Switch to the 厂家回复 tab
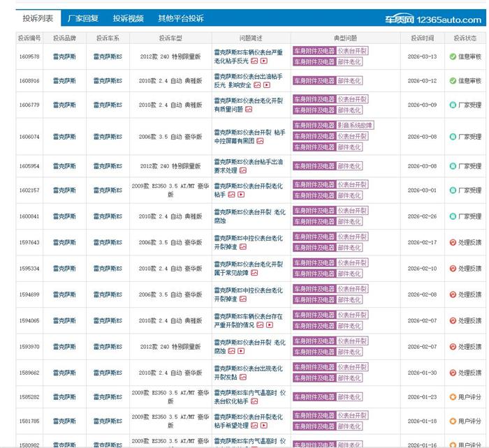The height and width of the screenshot is (448, 489). pos(82,19)
